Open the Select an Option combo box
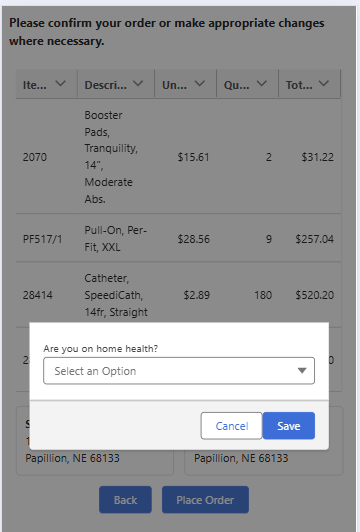 tap(179, 370)
